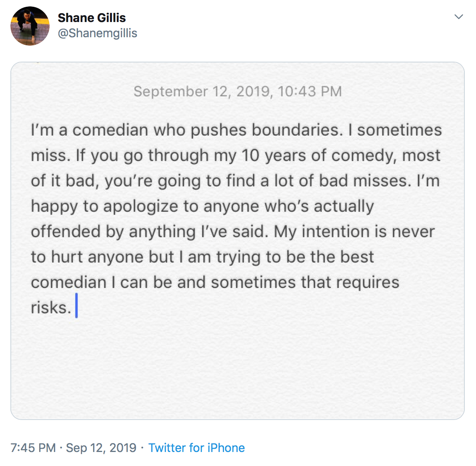The height and width of the screenshot is (466, 476).
Task: Click 'offended by anything' in the note
Action: point(113,231)
